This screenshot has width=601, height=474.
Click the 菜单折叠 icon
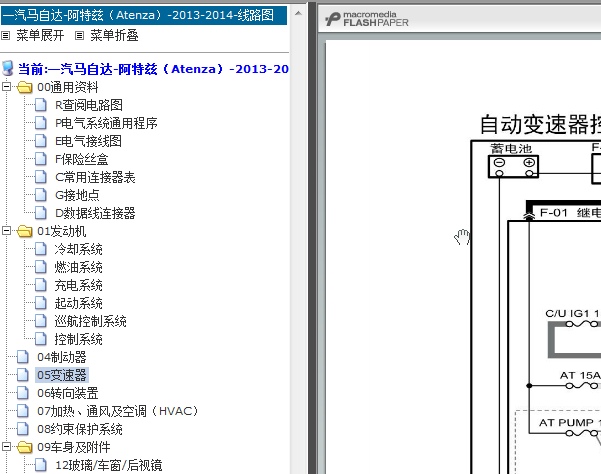click(79, 36)
